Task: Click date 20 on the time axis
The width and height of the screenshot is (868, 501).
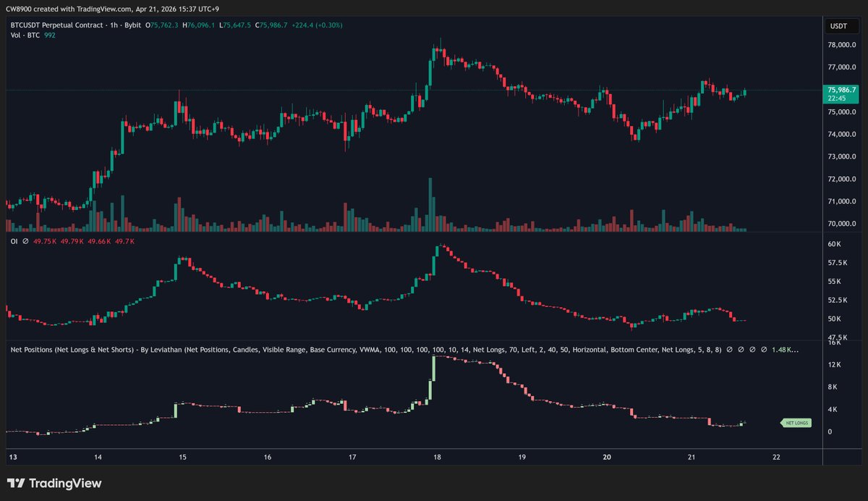Action: [607, 458]
